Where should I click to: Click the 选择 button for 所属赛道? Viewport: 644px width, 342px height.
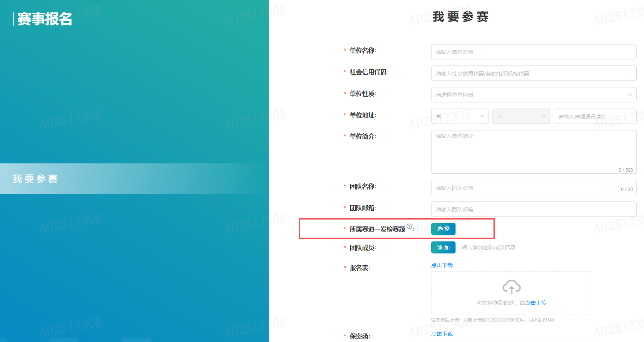point(443,229)
